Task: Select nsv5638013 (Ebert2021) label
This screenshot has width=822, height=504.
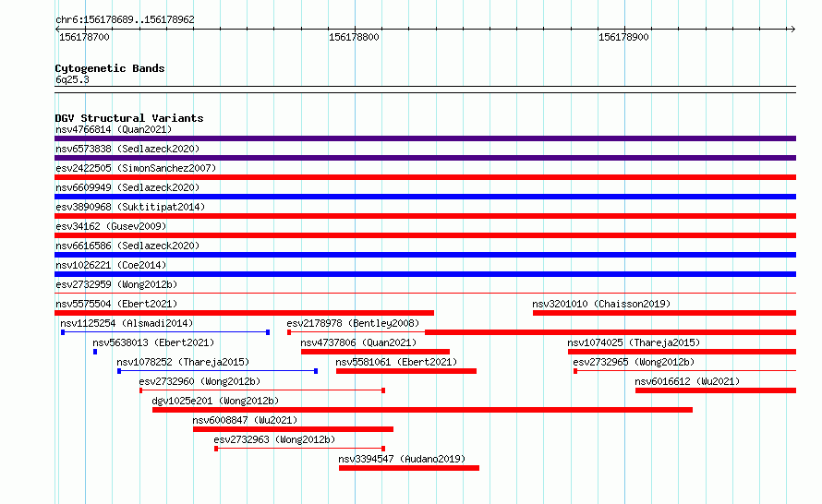Action: [153, 342]
